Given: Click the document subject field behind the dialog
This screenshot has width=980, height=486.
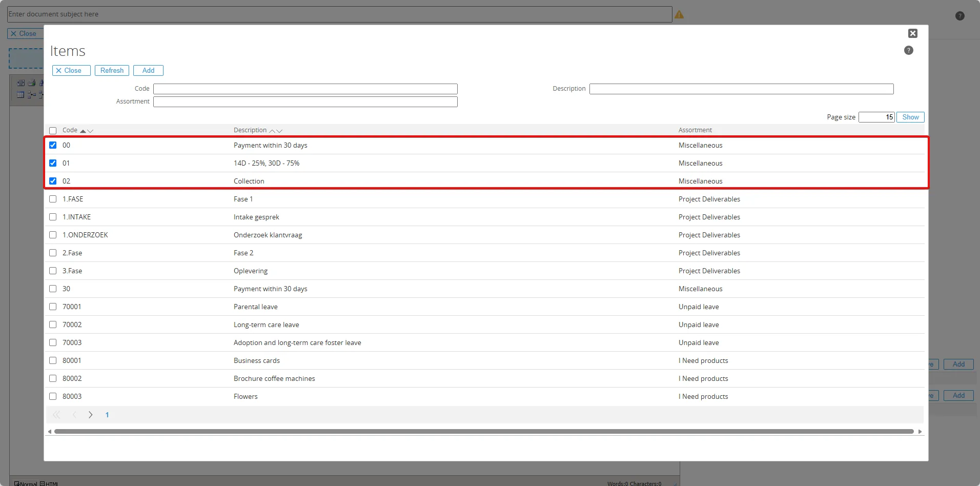Looking at the screenshot, I should coord(340,14).
